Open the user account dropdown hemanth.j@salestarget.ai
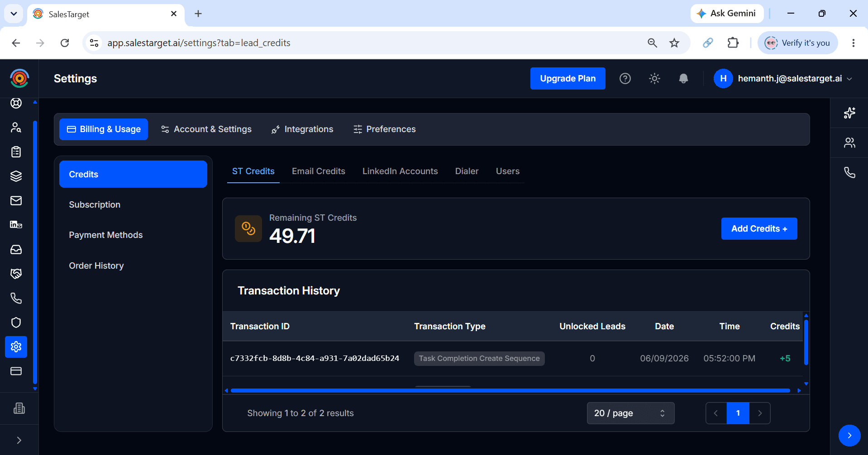 (x=783, y=79)
